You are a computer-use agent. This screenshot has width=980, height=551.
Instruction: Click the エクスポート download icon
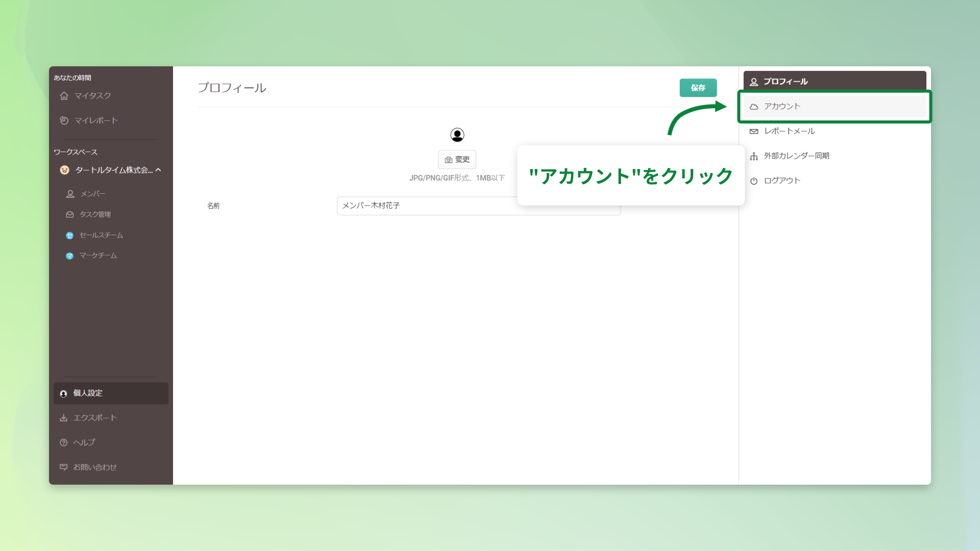(63, 417)
